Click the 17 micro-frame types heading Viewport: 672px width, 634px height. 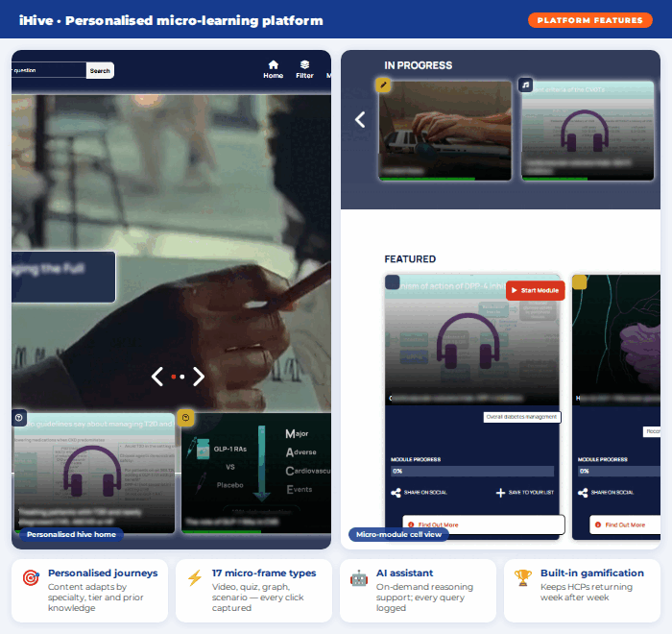coord(264,573)
